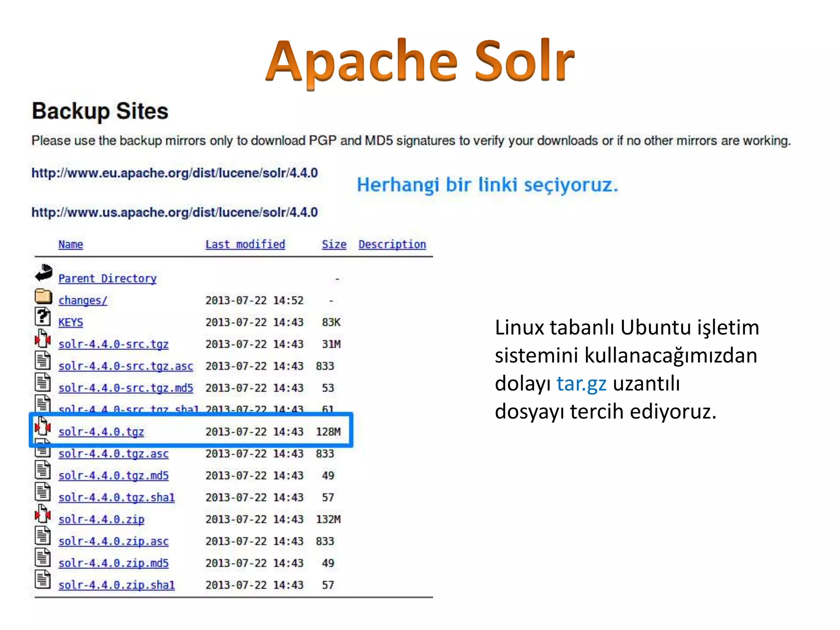Click the text file icon beside solr-4.4.0.zip.asc

point(43,536)
